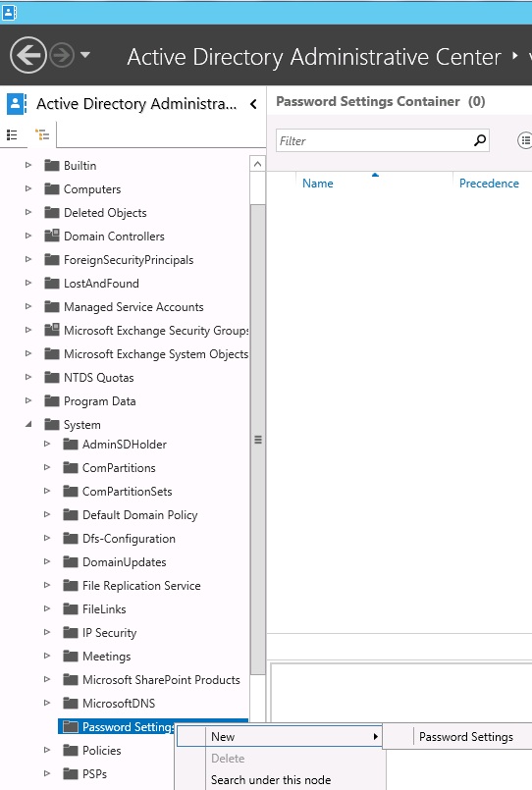Select the Builtin folder icon
The width and height of the screenshot is (532, 790).
pyautogui.click(x=51, y=165)
